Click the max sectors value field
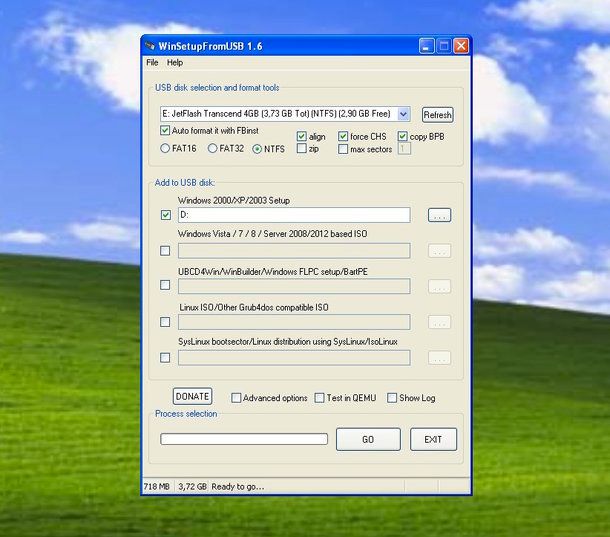The height and width of the screenshot is (537, 610). click(404, 148)
